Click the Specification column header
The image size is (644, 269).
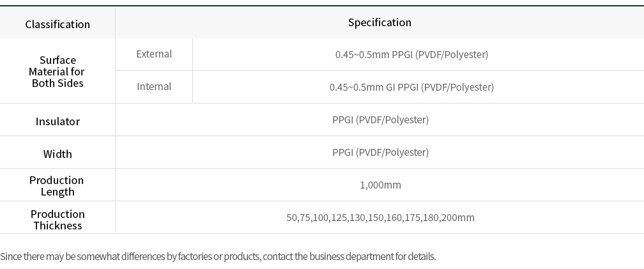point(379,22)
